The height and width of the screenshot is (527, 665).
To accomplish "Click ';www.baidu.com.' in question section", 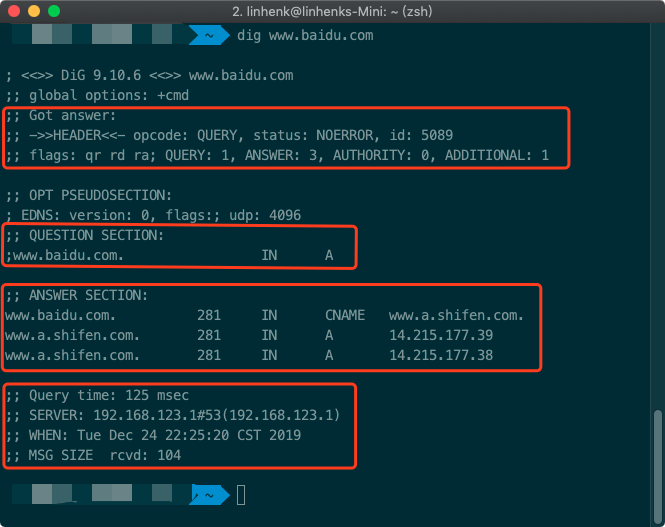I will tap(64, 255).
